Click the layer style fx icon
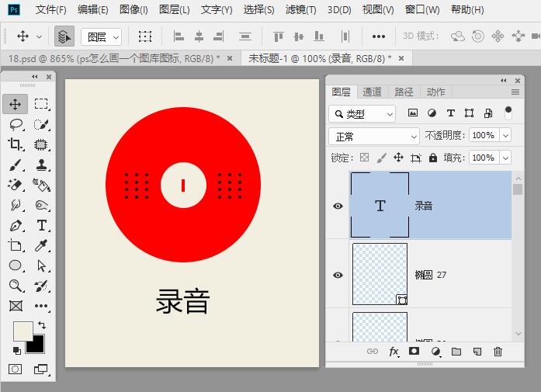Image resolution: width=541 pixels, height=392 pixels. [394, 352]
